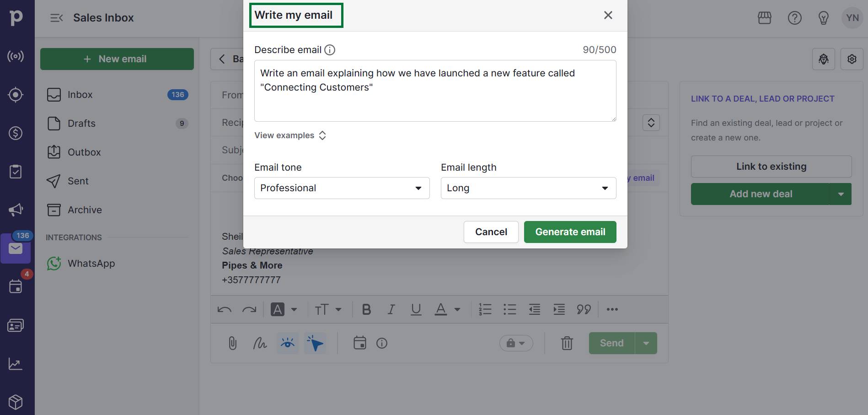This screenshot has height=415, width=868.
Task: Collapse the Sales Inbox sidebar menu icon
Action: [56, 18]
